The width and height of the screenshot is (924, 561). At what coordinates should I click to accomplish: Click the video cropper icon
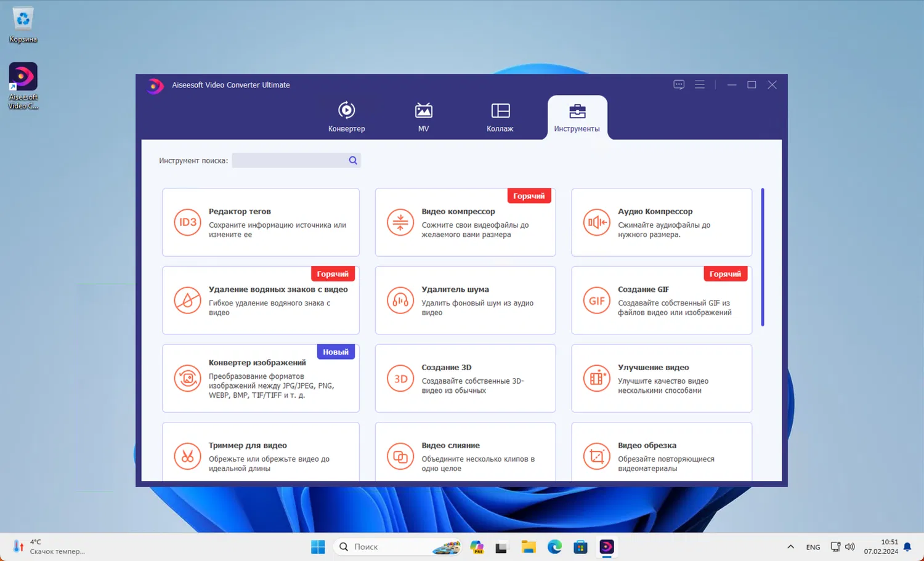pyautogui.click(x=596, y=456)
